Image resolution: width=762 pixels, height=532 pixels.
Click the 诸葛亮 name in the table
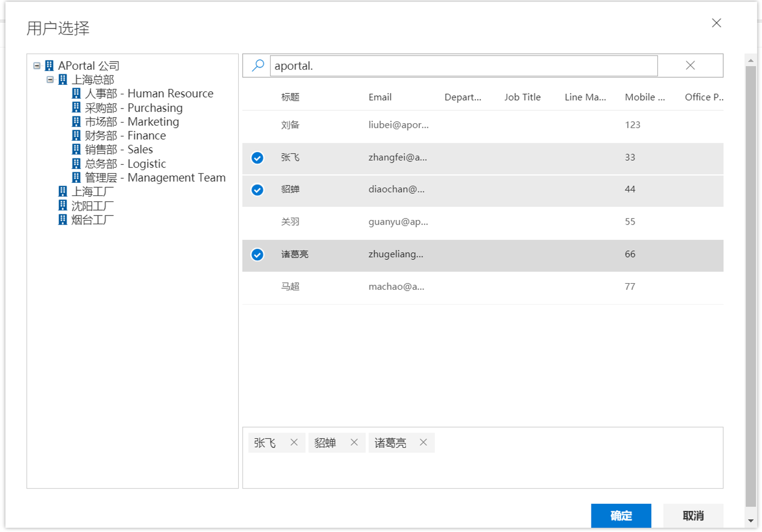coord(295,254)
